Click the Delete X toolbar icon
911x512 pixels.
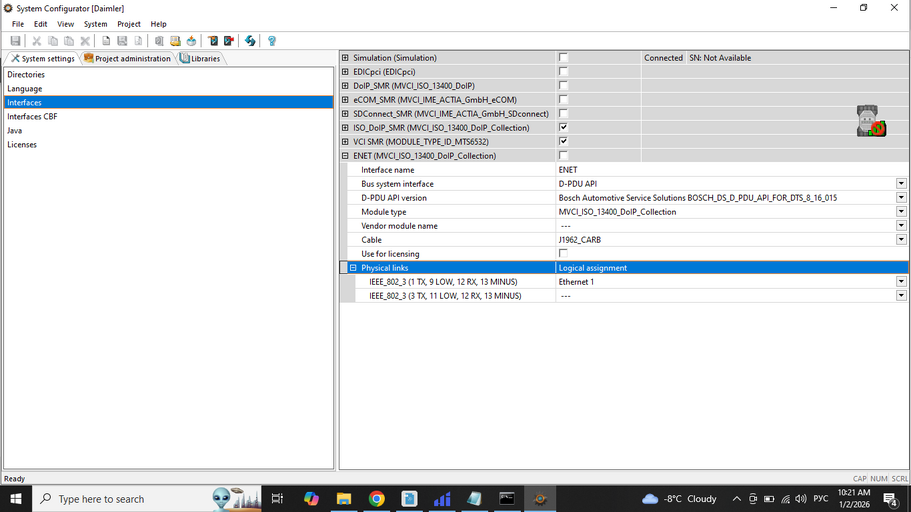[85, 41]
